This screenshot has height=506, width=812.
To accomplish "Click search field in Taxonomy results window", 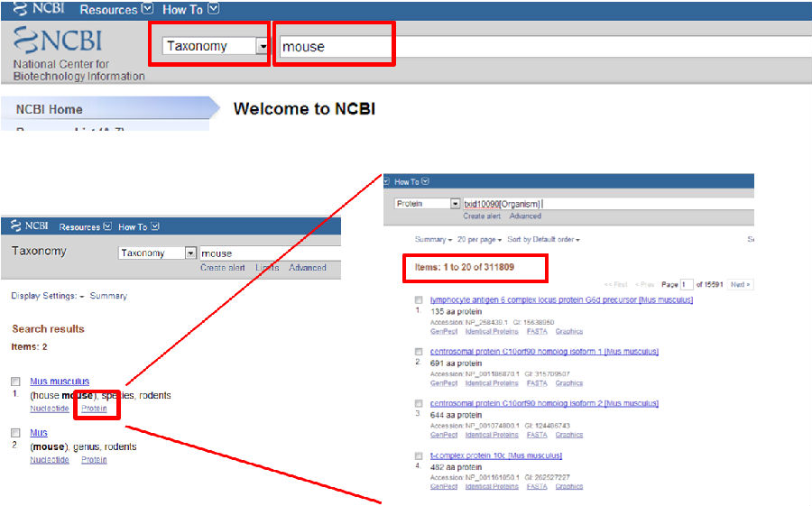I will pyautogui.click(x=271, y=253).
